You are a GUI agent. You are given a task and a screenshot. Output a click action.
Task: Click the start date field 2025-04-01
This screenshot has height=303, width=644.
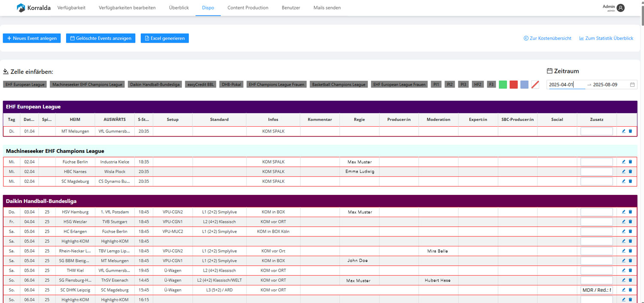pos(566,85)
